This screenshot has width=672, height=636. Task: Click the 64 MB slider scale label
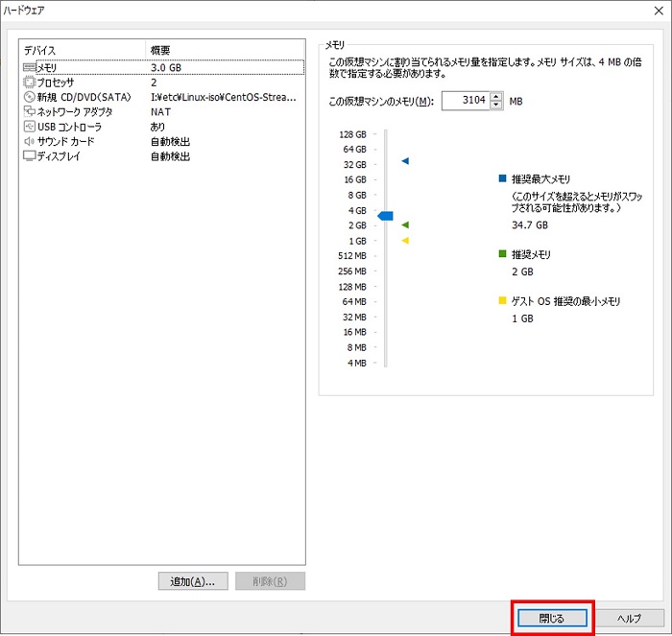point(354,301)
